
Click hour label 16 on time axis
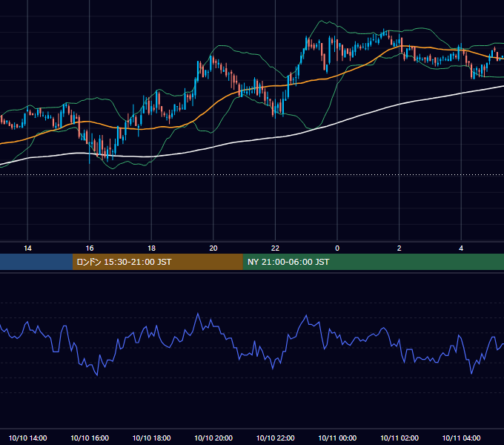click(x=90, y=248)
